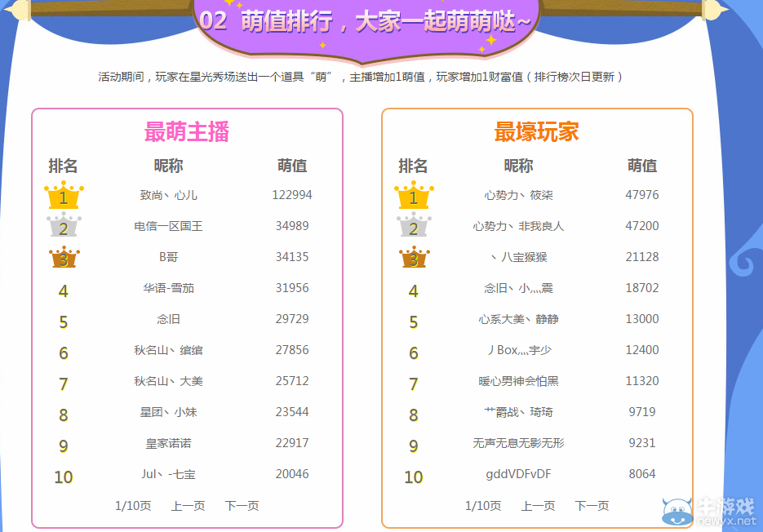Viewport: 763px width, 532px height.
Task: Go to 下一页 in the 最萌主播 list
Action: point(242,506)
